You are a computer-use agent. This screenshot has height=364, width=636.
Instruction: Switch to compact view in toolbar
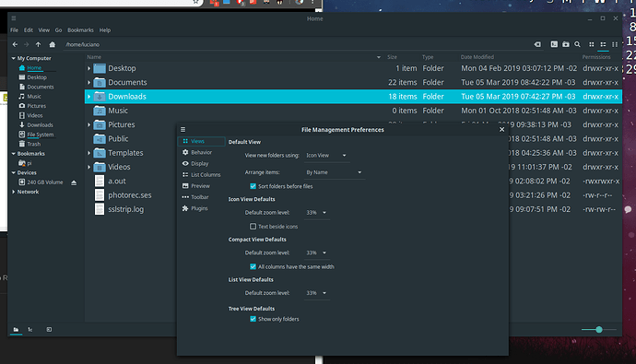click(615, 44)
